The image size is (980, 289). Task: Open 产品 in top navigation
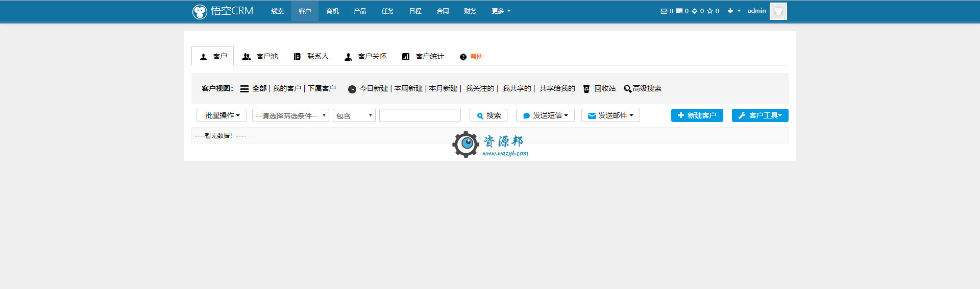tap(360, 11)
